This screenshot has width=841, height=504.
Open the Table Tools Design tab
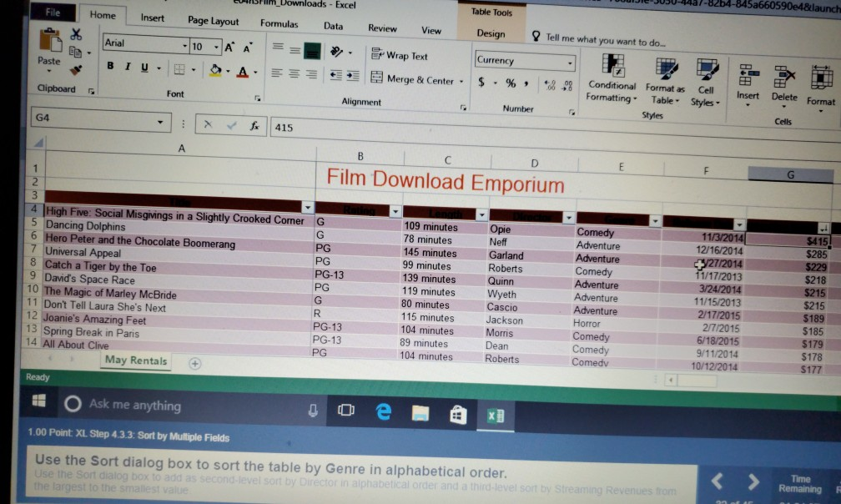tap(490, 34)
